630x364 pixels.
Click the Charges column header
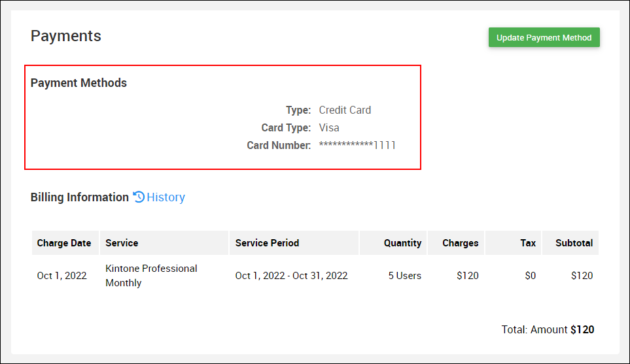coord(460,243)
